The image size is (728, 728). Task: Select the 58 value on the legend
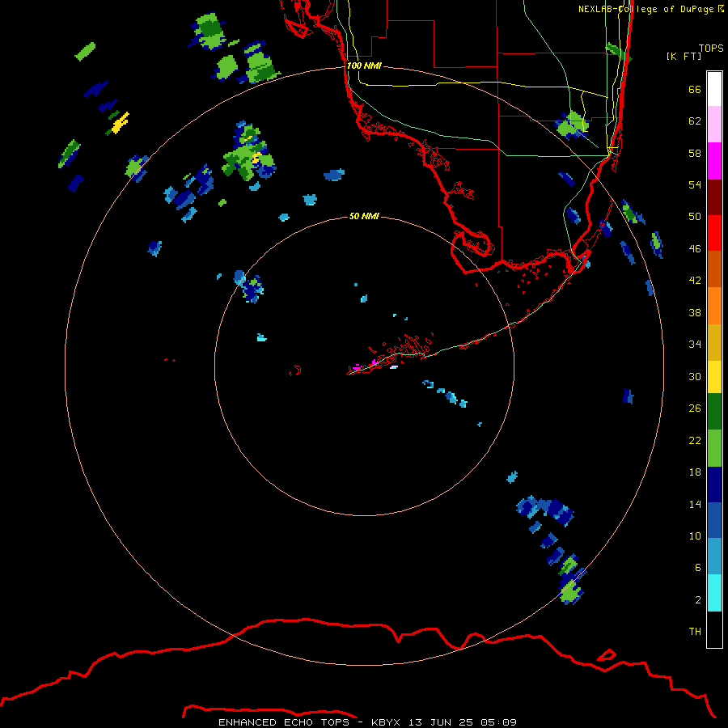(x=695, y=153)
